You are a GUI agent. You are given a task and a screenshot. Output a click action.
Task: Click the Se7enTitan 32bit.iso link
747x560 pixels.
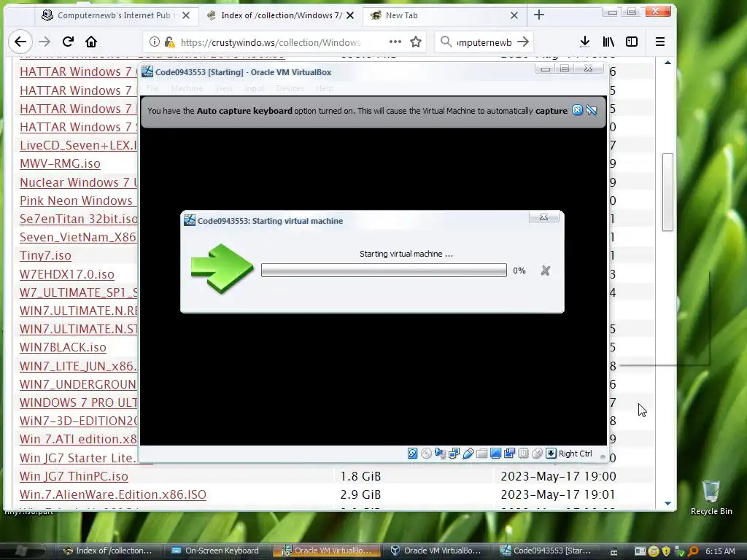pyautogui.click(x=79, y=219)
